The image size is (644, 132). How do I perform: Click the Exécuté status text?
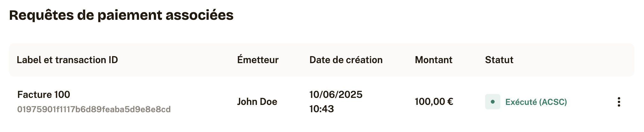(521, 102)
